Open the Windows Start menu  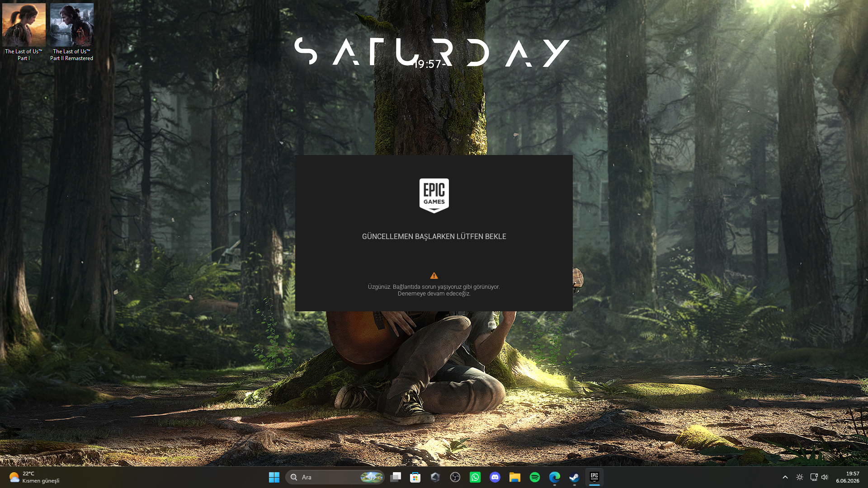pos(274,477)
